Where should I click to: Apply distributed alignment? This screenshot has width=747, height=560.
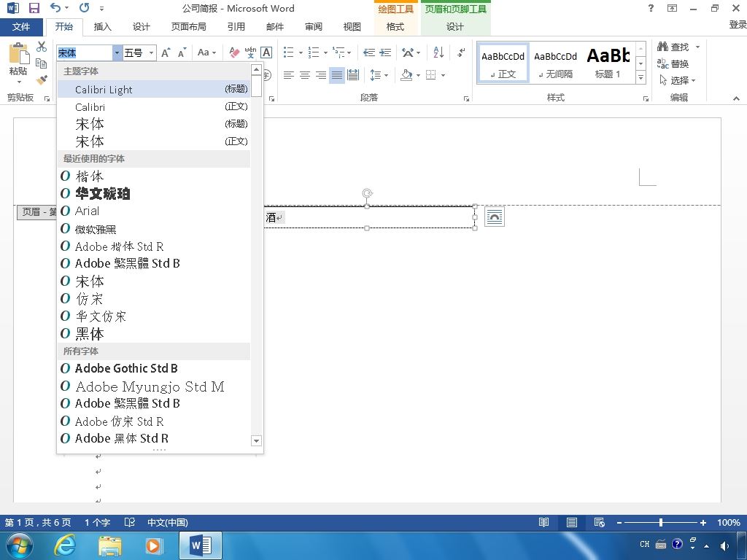coord(353,75)
